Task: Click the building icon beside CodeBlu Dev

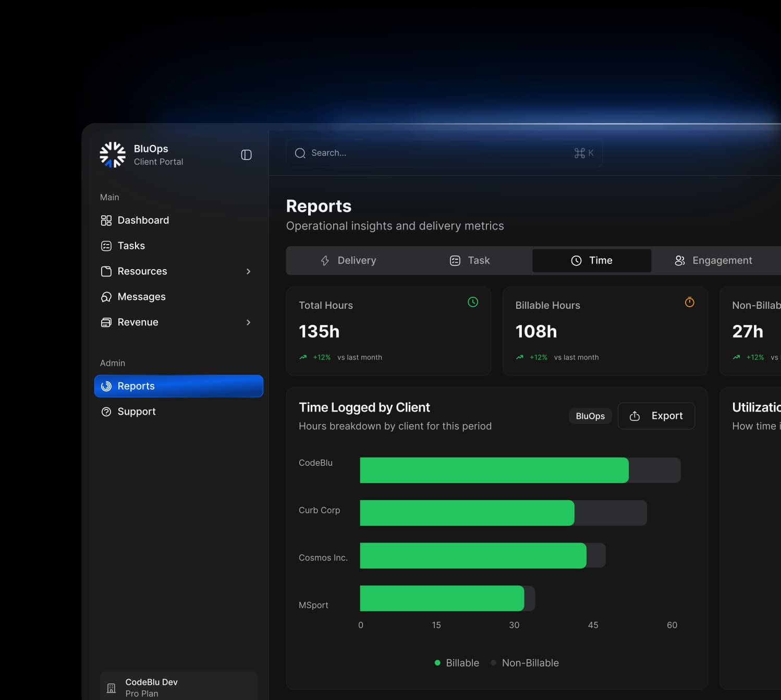Action: [112, 688]
